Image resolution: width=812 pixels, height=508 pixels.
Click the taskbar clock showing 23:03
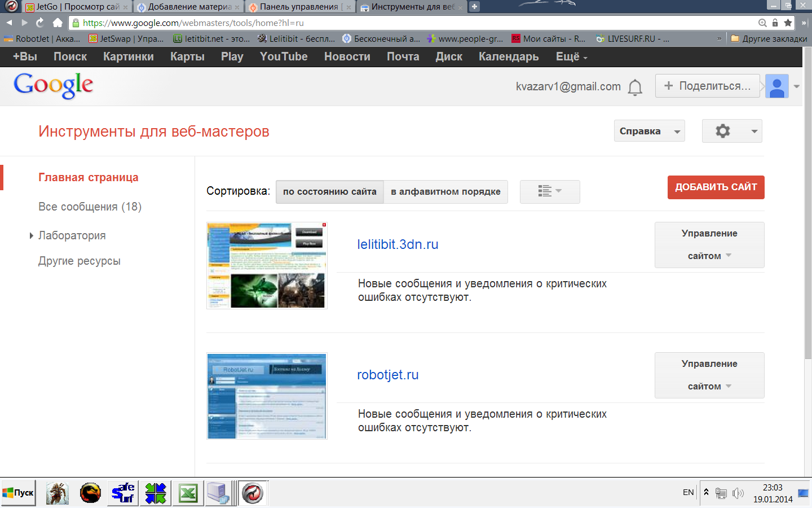click(x=773, y=493)
